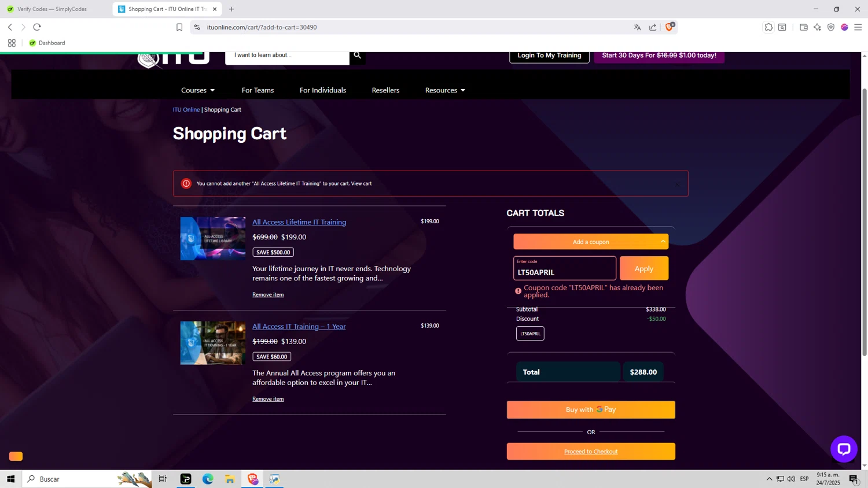Open the live chat bubble icon
The height and width of the screenshot is (488, 868).
[844, 449]
